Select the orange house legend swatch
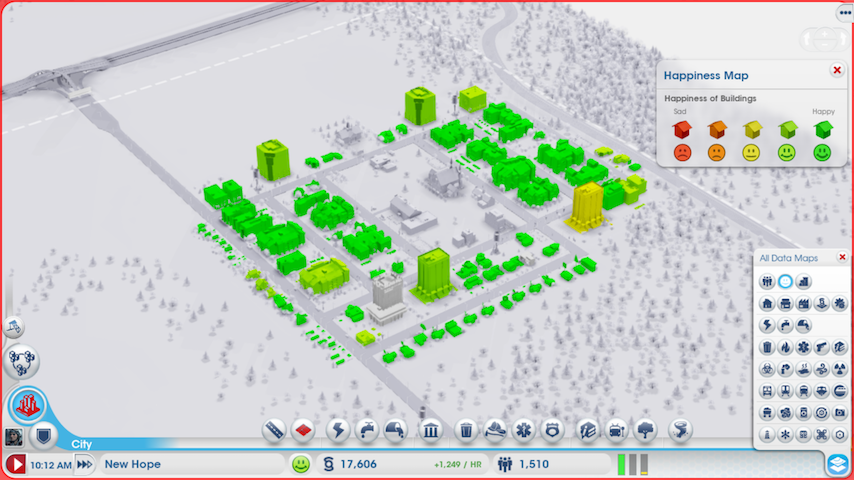 [x=717, y=130]
